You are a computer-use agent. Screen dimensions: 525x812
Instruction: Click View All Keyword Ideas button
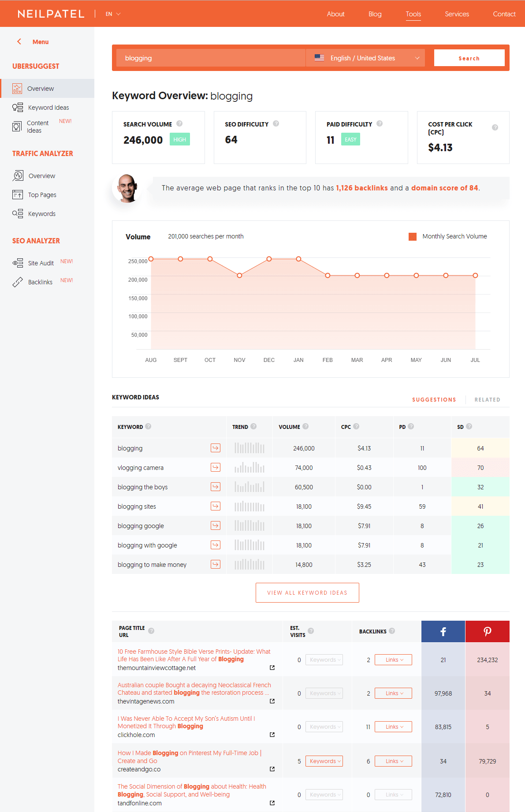coord(307,593)
